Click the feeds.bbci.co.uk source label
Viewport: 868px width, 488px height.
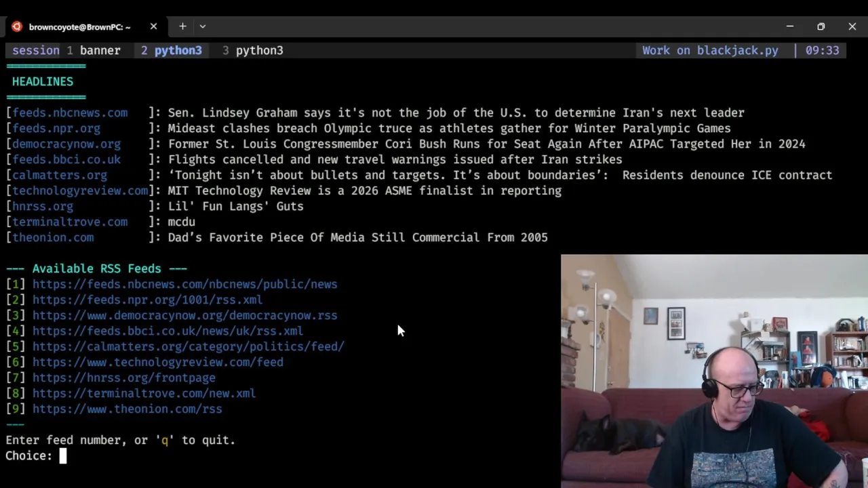click(x=66, y=159)
